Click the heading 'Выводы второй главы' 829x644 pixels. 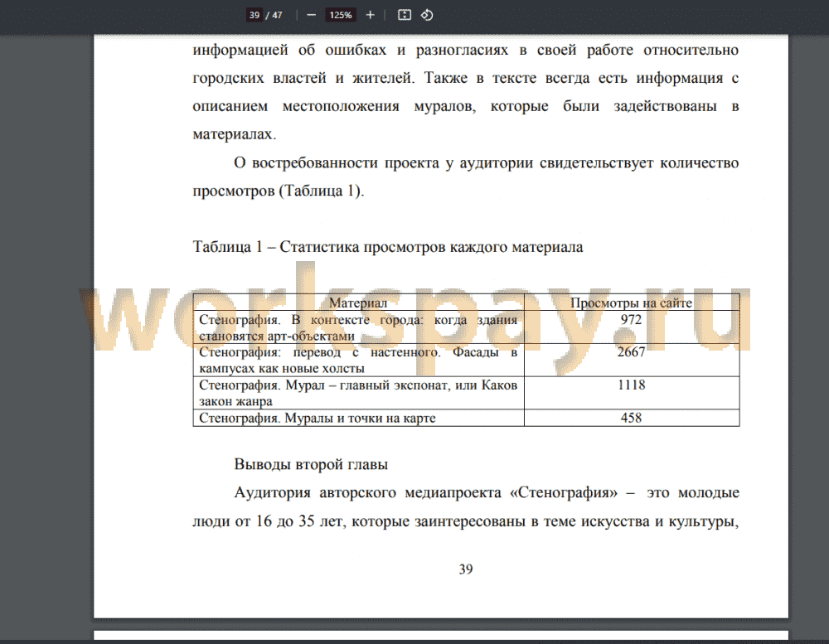point(311,464)
